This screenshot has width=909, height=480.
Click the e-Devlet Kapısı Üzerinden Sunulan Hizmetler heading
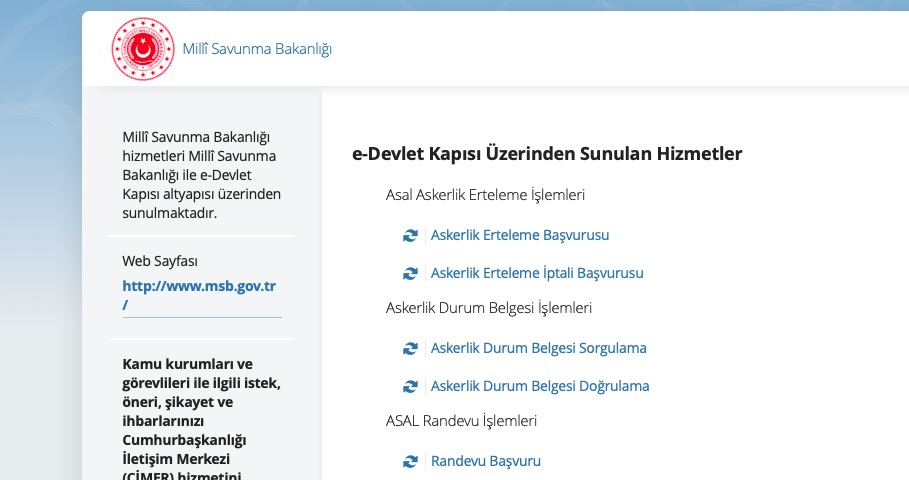pos(547,154)
